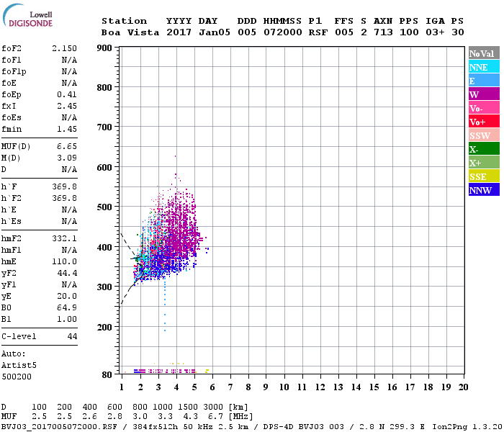Screen dimensions: 504x432
Task: Click the Boa Vista station name
Action: [130, 32]
